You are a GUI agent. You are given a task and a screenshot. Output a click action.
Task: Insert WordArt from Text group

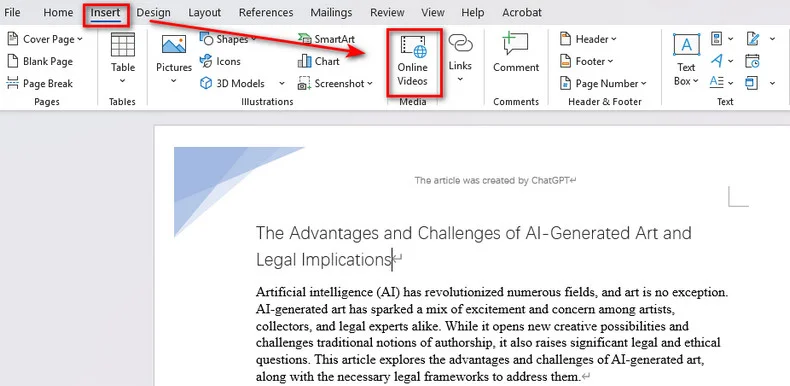pos(721,61)
